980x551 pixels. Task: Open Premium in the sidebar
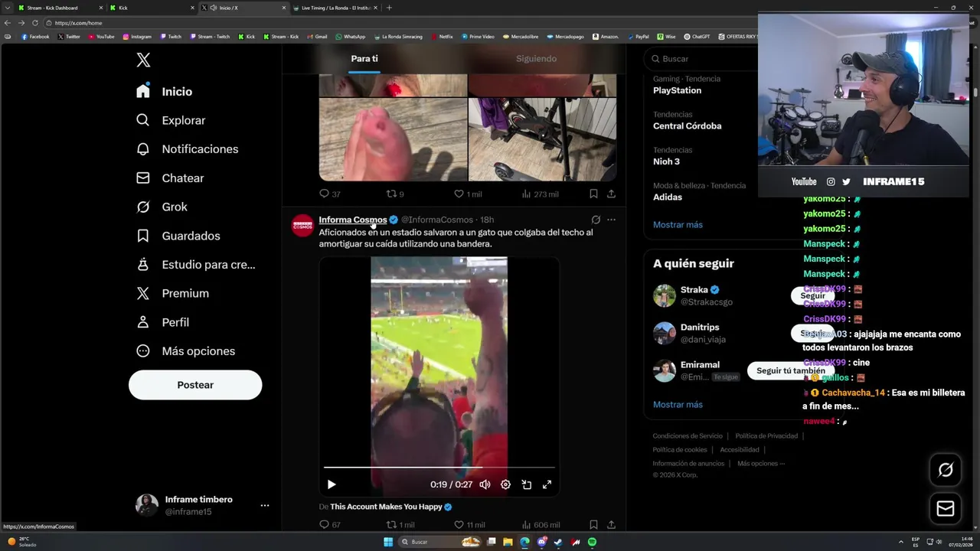172,293
